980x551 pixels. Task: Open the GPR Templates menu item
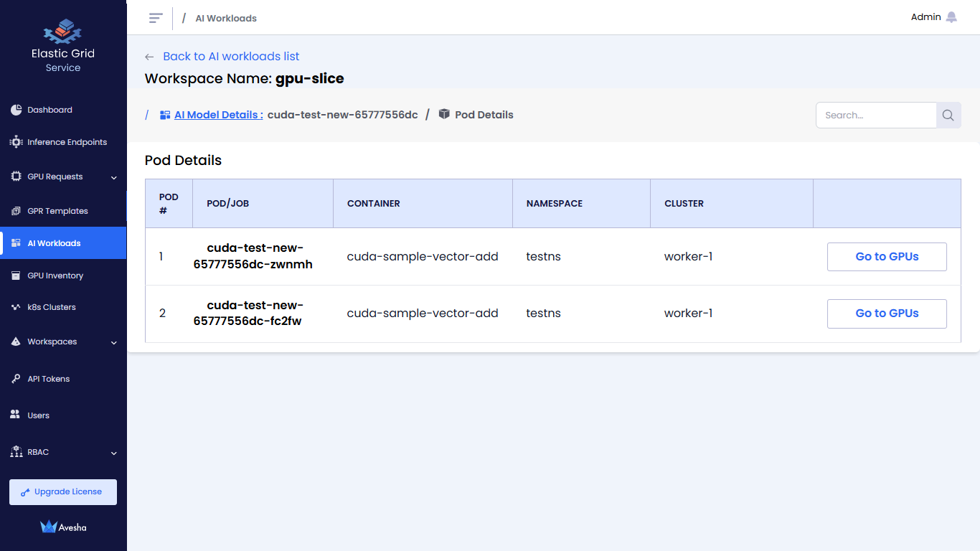(57, 211)
